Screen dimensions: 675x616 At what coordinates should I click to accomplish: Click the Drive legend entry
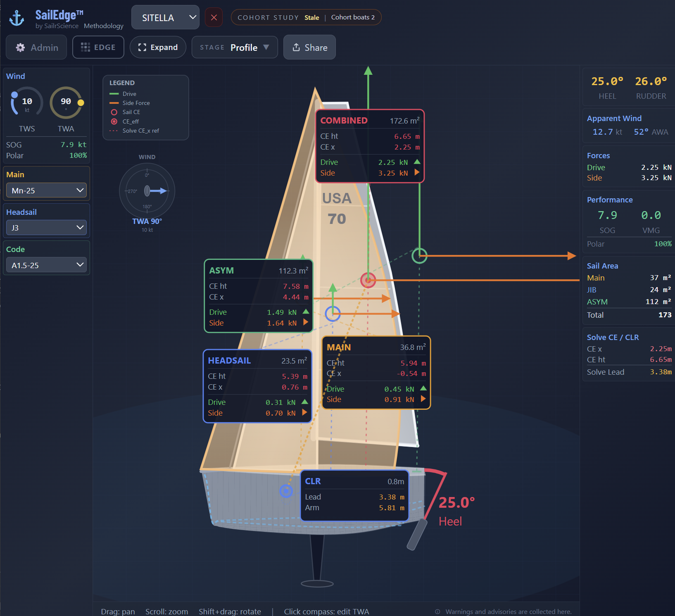coord(123,94)
